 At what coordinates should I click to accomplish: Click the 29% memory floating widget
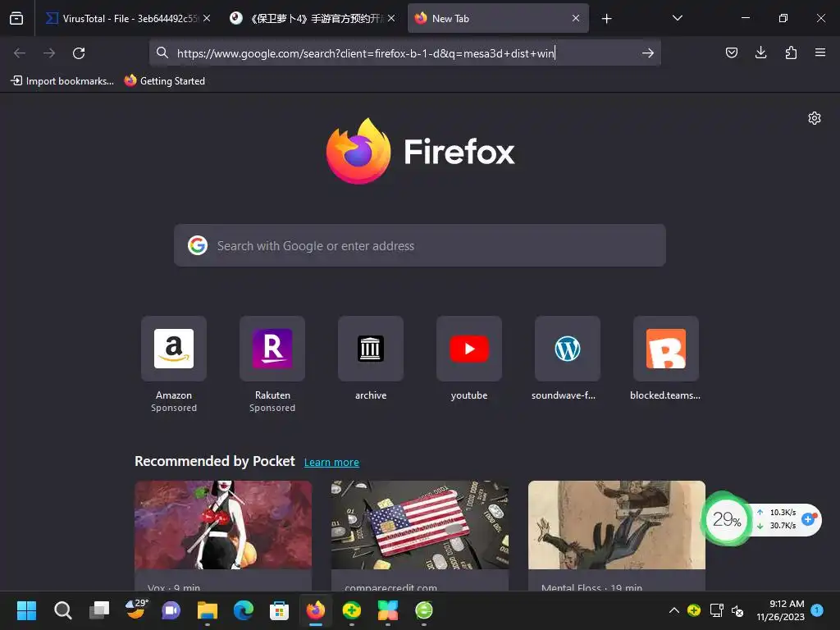point(727,519)
